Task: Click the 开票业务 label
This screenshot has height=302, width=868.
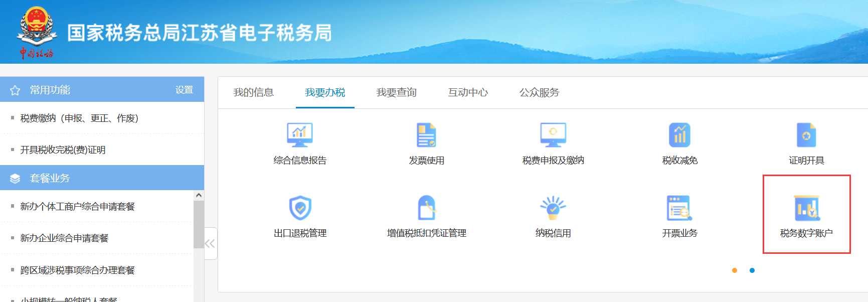Action: click(679, 233)
